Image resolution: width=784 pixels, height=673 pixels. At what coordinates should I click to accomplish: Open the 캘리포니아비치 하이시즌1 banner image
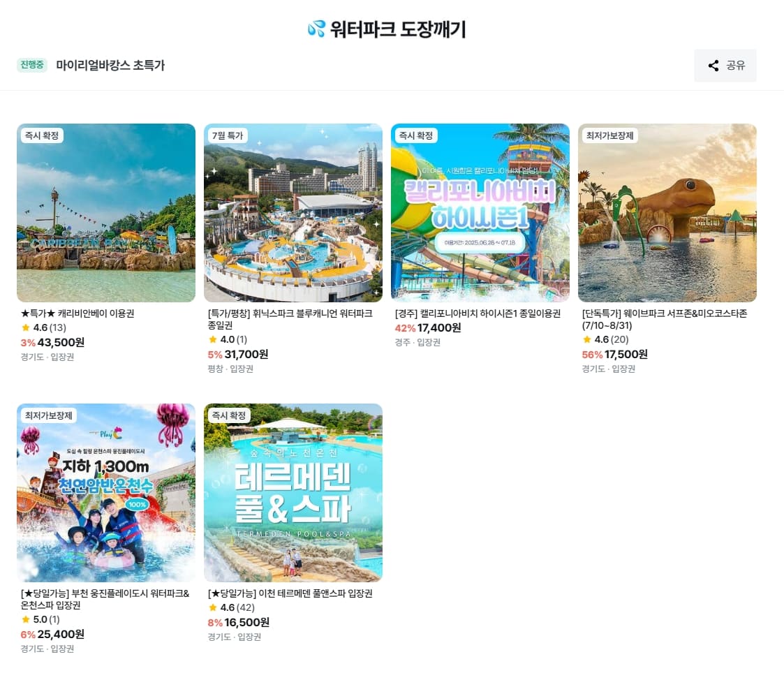[480, 213]
